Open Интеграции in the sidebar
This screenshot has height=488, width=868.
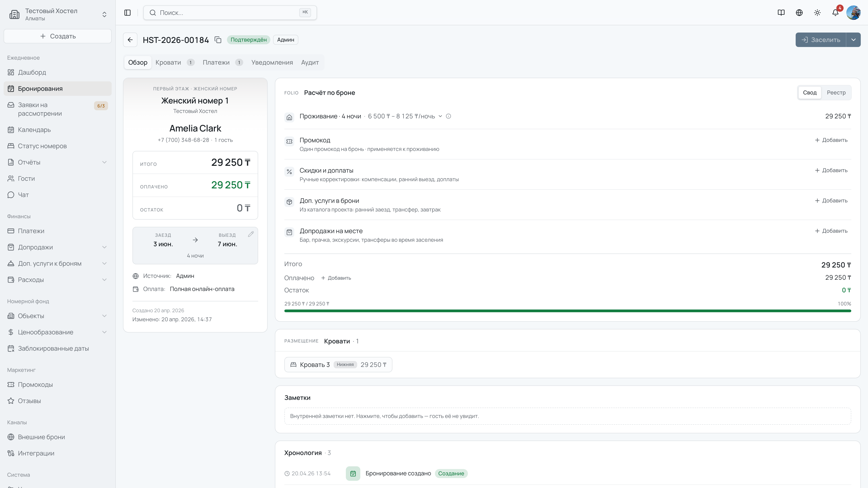pyautogui.click(x=58, y=453)
